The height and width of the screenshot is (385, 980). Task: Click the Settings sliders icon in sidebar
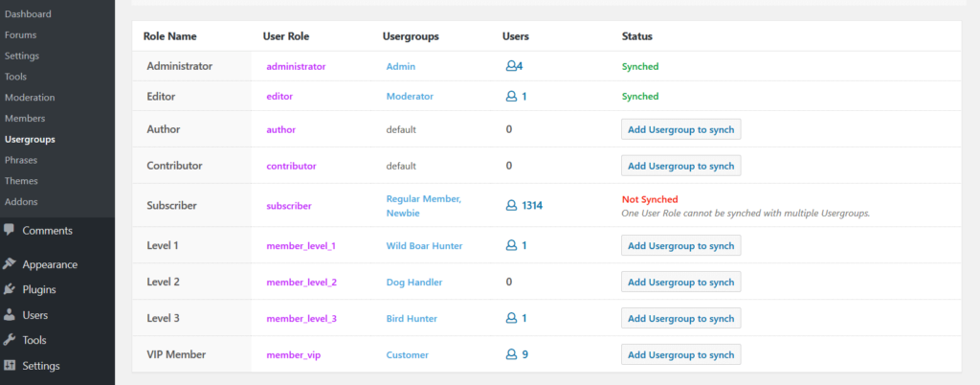[x=10, y=366]
